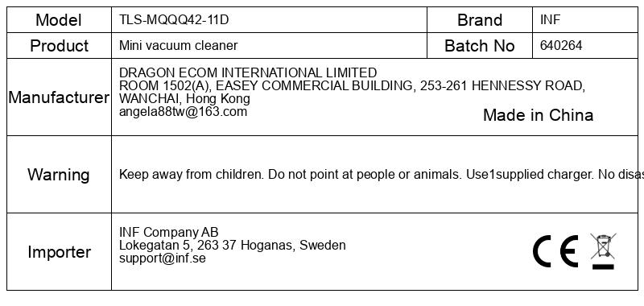Open the angela88tw@163.com email address
The width and height of the screenshot is (644, 306).
pyautogui.click(x=184, y=112)
